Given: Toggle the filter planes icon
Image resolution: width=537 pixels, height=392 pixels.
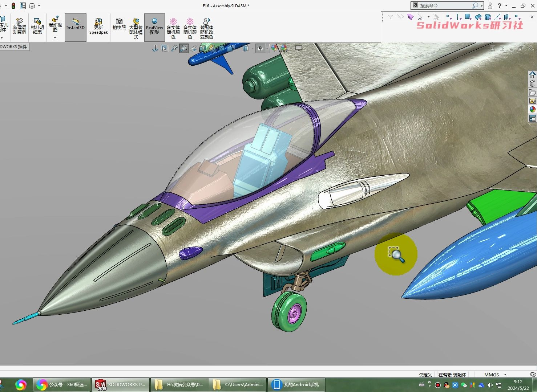Looking at the screenshot, I should click(x=507, y=17).
